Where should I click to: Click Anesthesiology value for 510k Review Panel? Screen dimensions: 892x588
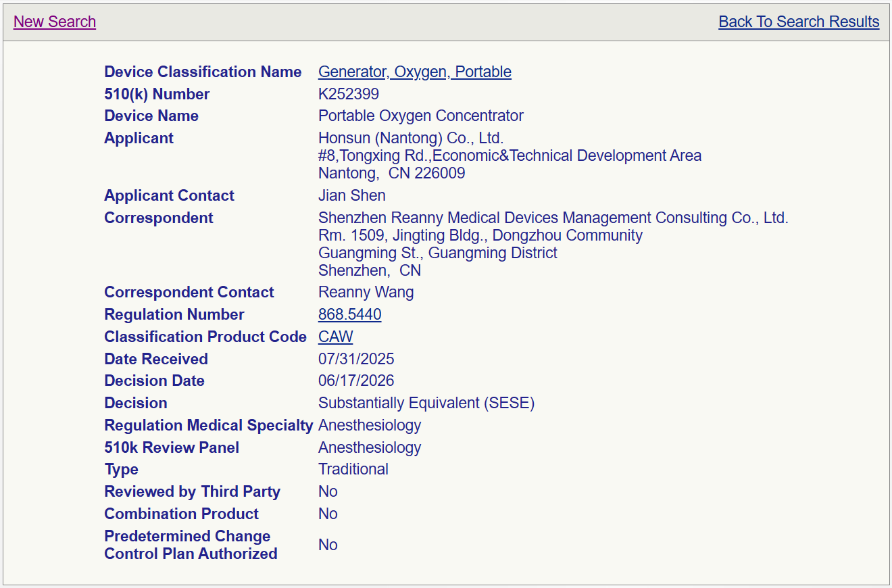370,447
